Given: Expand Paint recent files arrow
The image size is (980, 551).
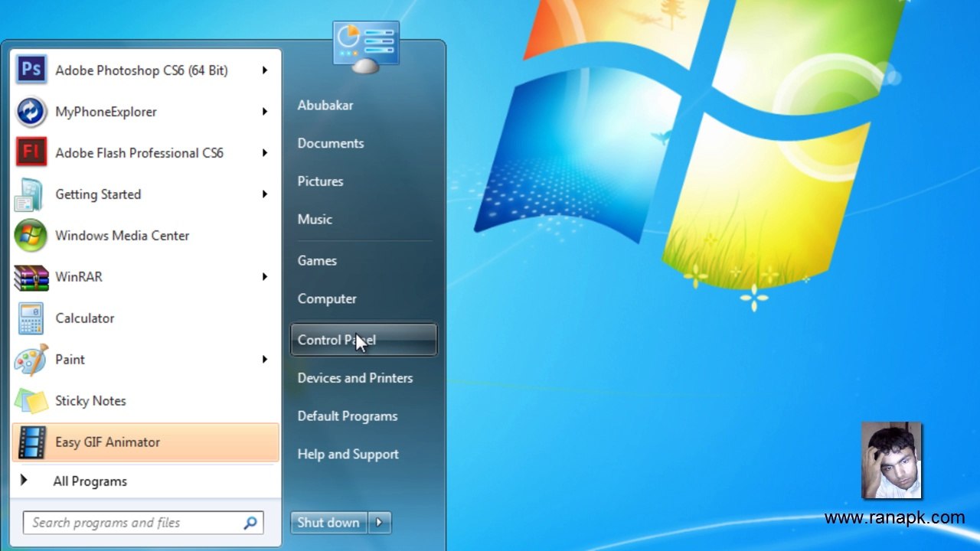Looking at the screenshot, I should tap(264, 360).
